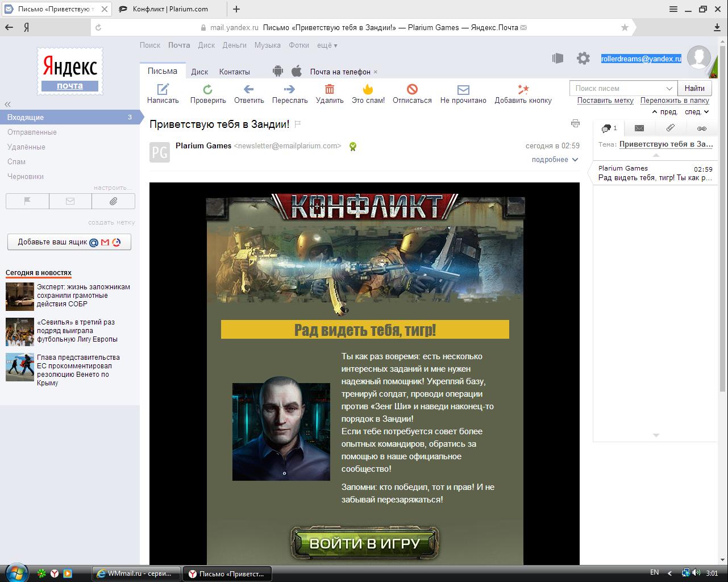This screenshot has height=582, width=728.
Task: Open the Входящие folder
Action: click(x=69, y=117)
